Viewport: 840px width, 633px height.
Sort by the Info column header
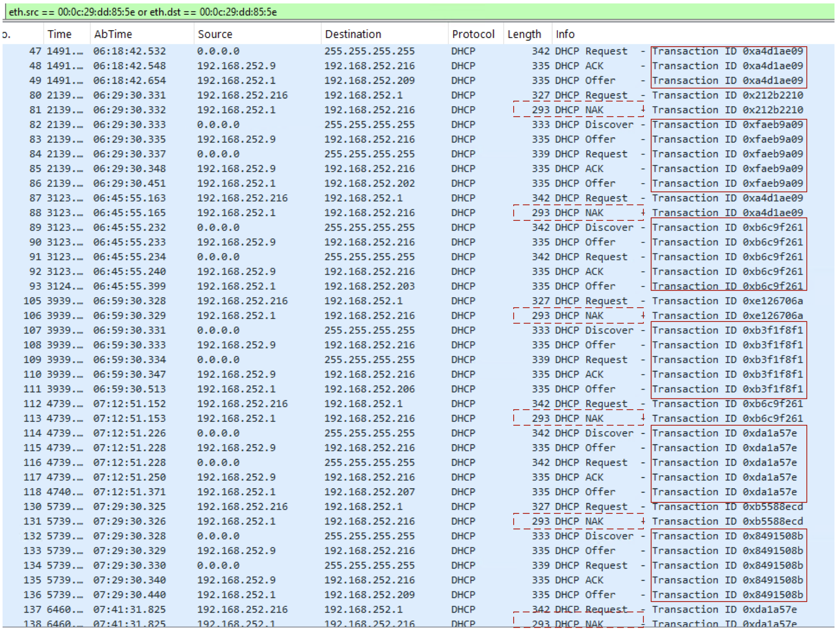click(693, 34)
